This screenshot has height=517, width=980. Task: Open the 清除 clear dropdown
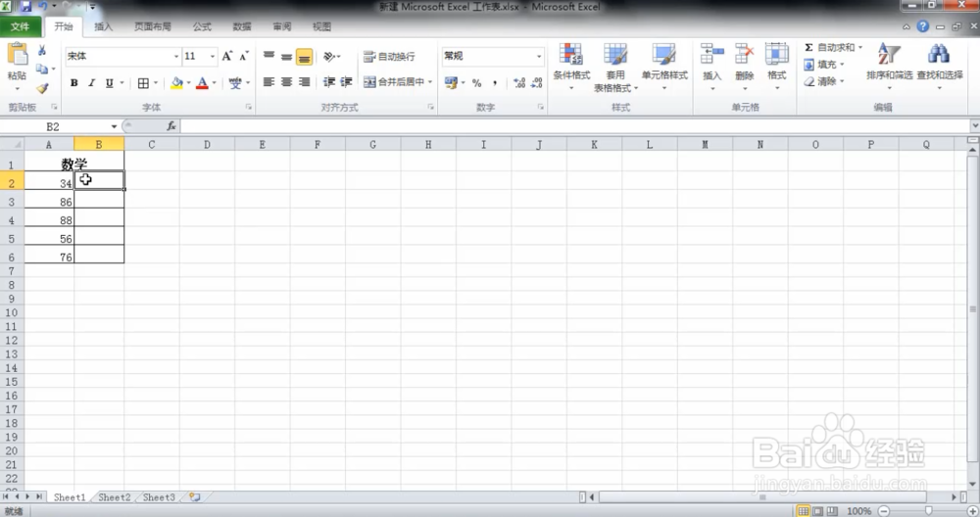tap(824, 81)
